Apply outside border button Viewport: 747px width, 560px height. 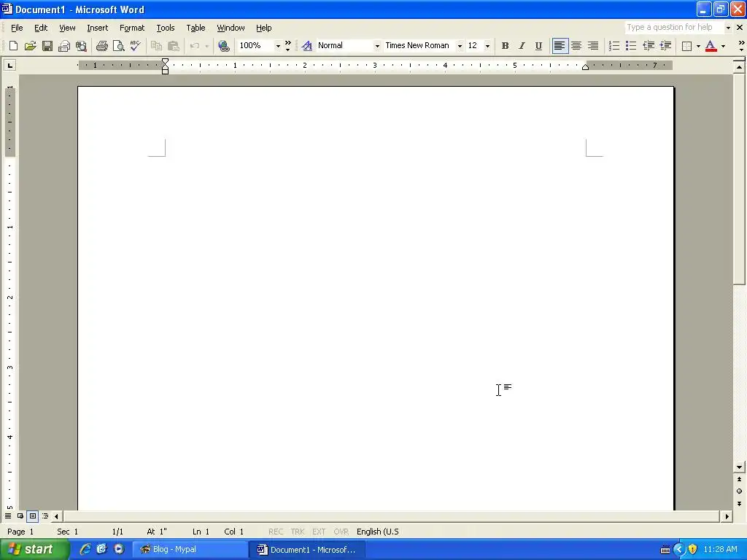click(686, 46)
